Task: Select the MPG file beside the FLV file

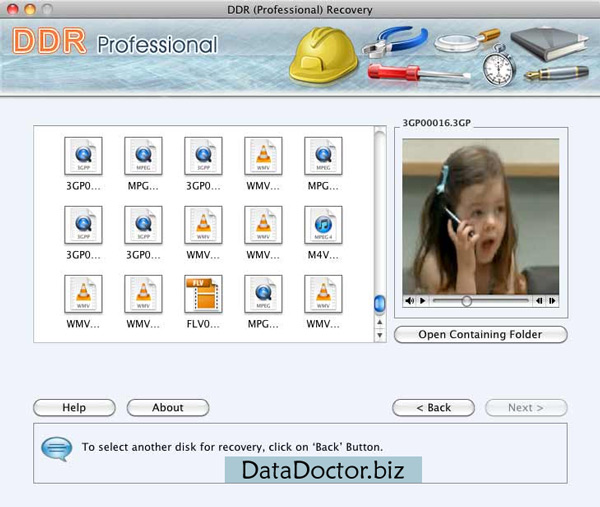Action: pos(263,294)
